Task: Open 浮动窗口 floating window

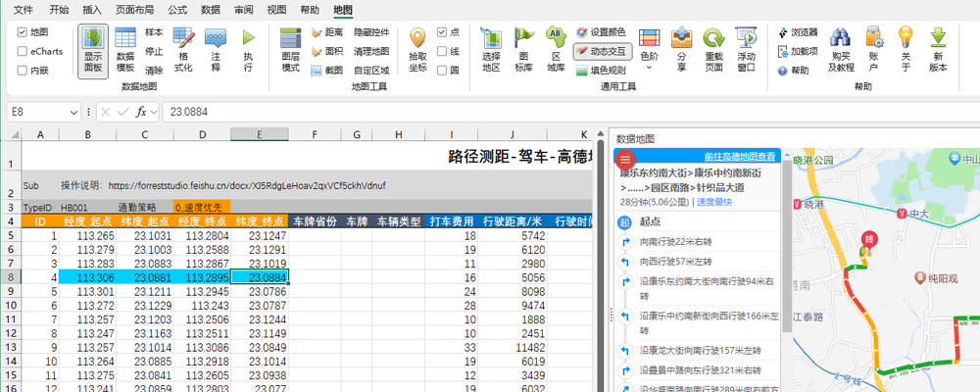Action: click(746, 51)
